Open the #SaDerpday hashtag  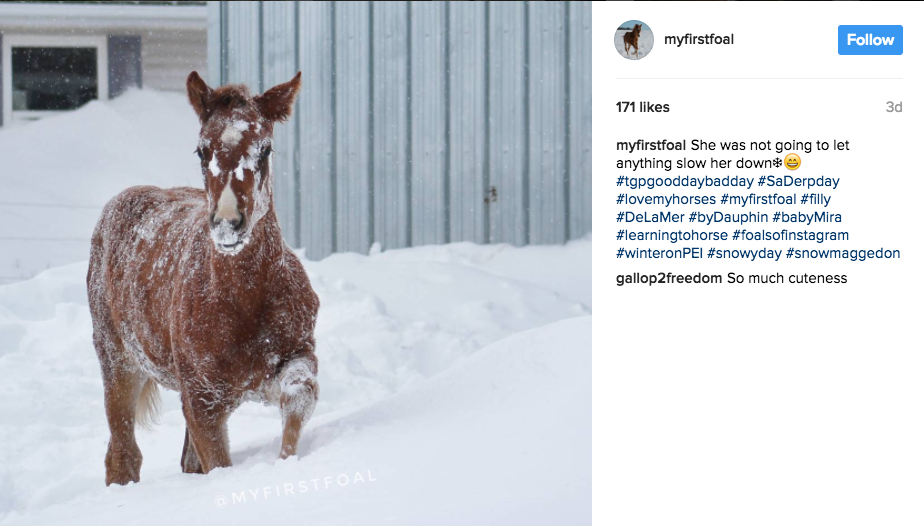pos(798,181)
